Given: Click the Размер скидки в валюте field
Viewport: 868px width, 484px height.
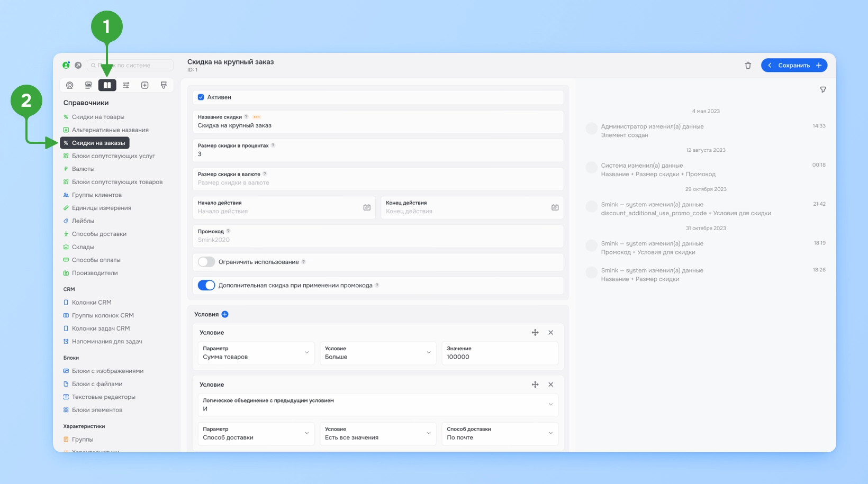Looking at the screenshot, I should tap(378, 179).
